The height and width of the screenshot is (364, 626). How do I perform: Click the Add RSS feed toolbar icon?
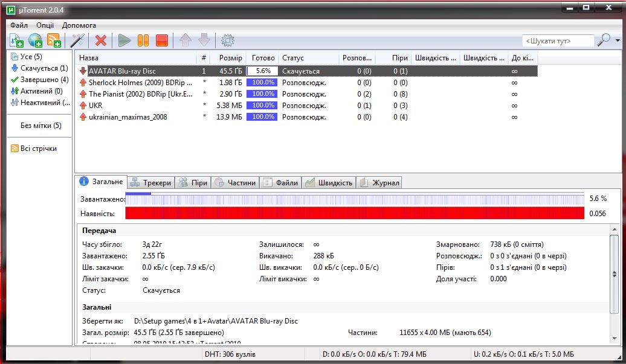tap(54, 40)
